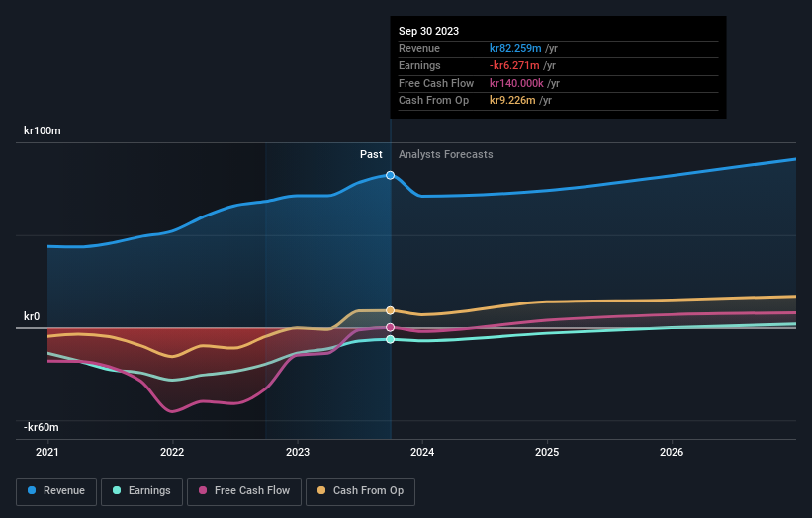Click the Cash From Op orange data point marker
The image size is (812, 518).
pos(390,310)
